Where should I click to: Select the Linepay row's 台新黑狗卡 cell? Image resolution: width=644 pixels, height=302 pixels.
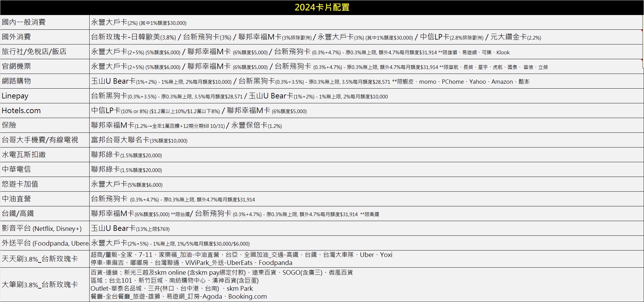(x=366, y=96)
